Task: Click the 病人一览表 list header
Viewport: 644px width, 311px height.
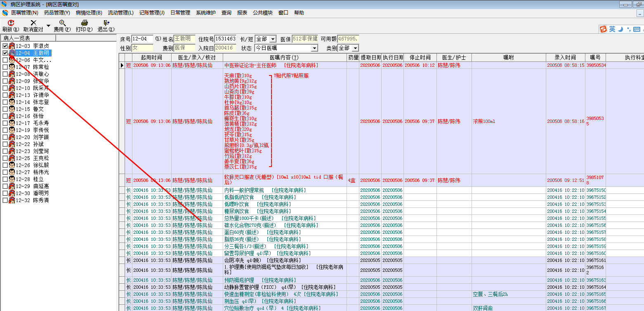Action: (28, 38)
